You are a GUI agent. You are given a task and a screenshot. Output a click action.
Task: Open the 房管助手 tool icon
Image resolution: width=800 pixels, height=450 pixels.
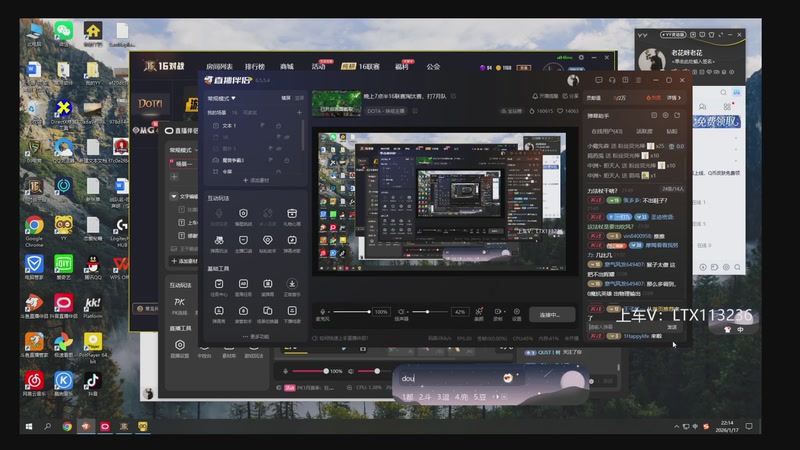point(243,311)
